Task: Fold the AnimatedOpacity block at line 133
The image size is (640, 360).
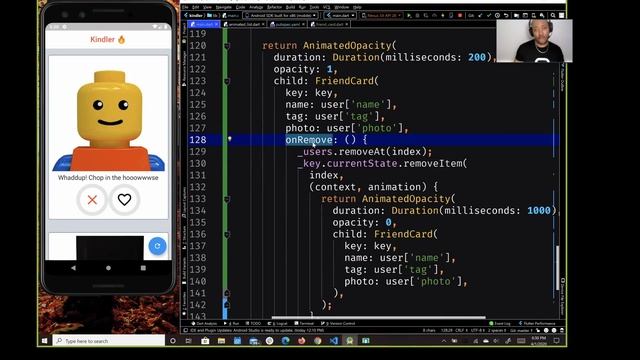Action: click(x=227, y=199)
